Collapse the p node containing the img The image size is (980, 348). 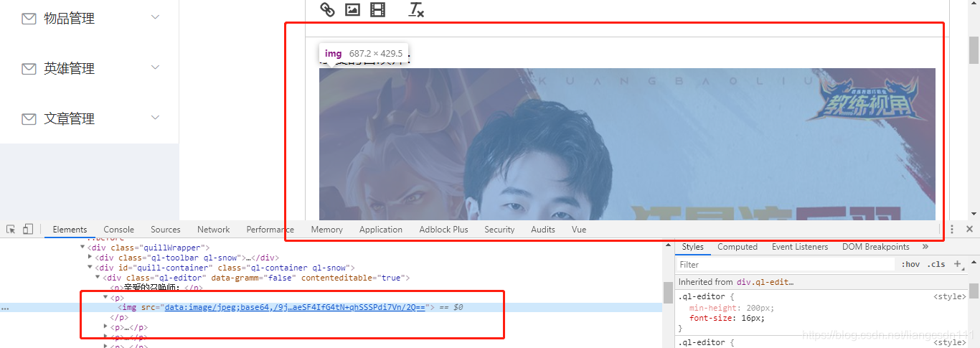[105, 298]
